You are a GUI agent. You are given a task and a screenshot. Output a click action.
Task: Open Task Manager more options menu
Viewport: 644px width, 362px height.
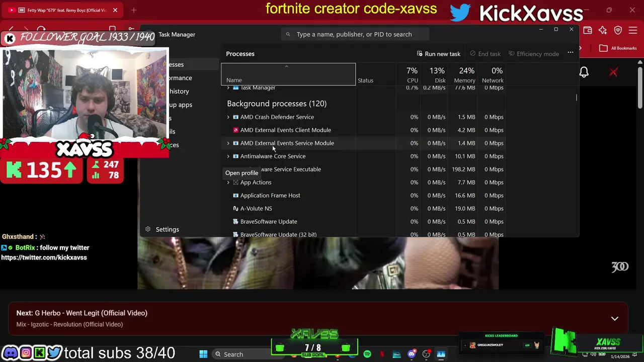571,53
